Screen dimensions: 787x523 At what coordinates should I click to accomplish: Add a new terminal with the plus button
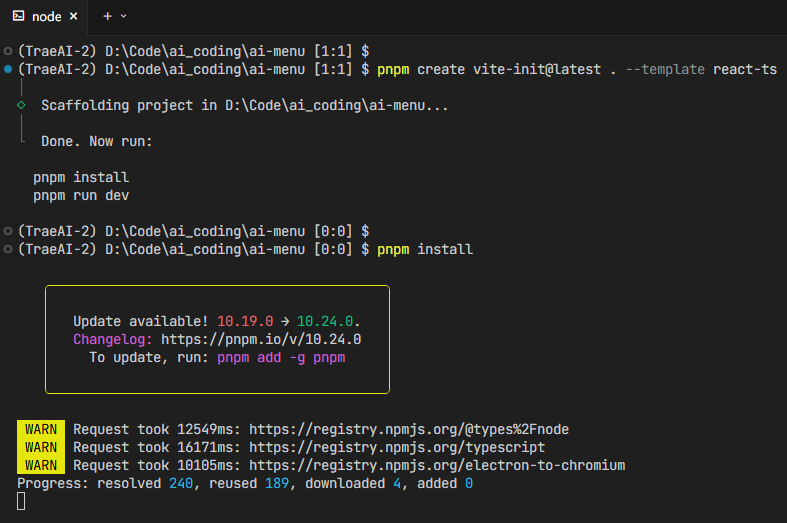pyautogui.click(x=107, y=16)
